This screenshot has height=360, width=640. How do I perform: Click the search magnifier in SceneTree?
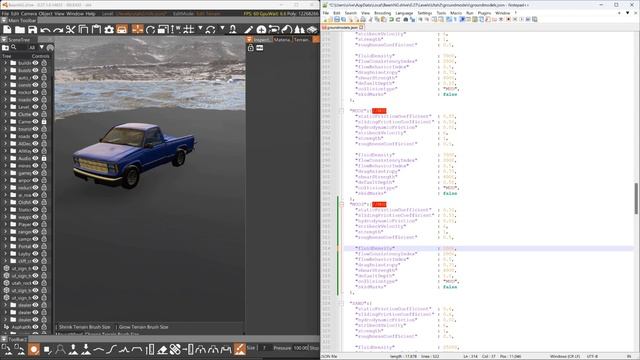(x=13, y=48)
